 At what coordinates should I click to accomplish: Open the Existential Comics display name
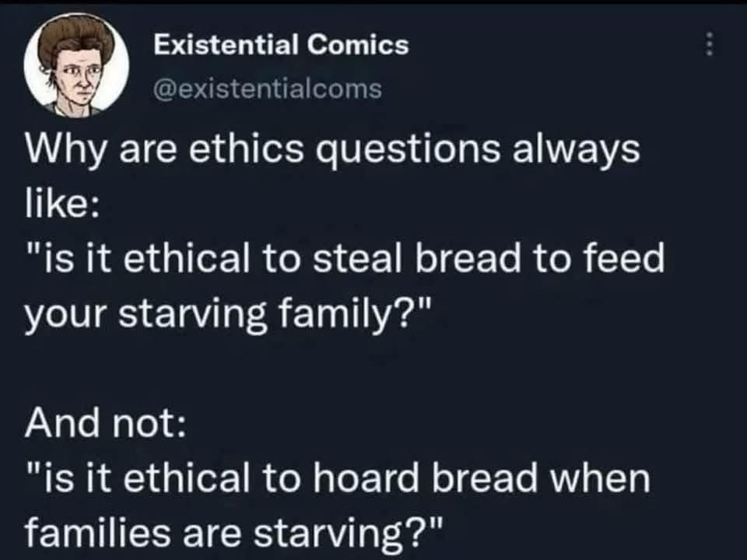pyautogui.click(x=281, y=45)
